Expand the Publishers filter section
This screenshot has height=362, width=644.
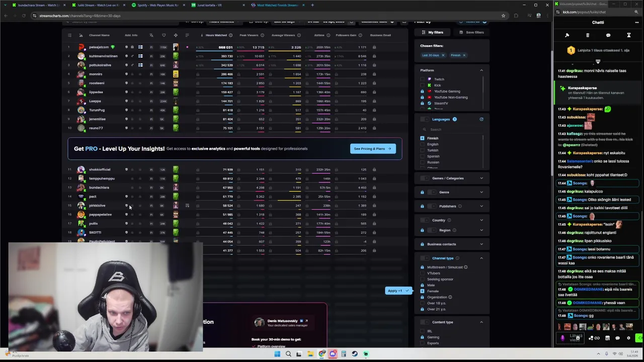coord(481,206)
